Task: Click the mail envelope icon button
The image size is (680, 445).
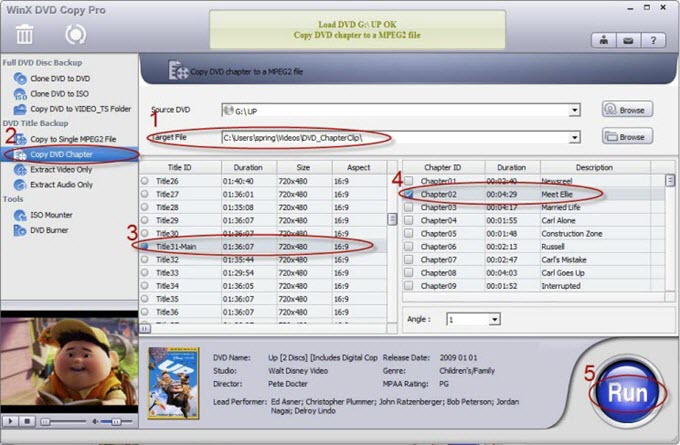Action: (x=628, y=41)
